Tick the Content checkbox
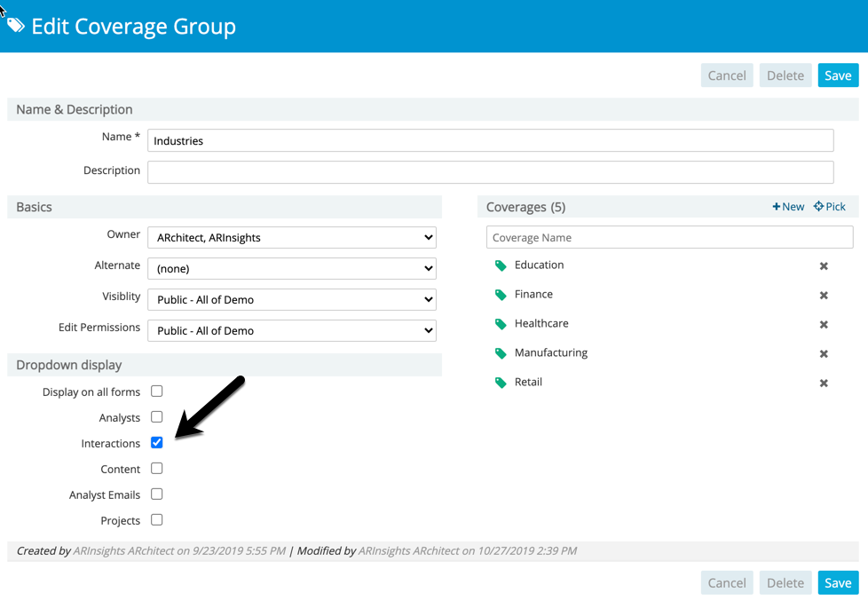 point(157,469)
